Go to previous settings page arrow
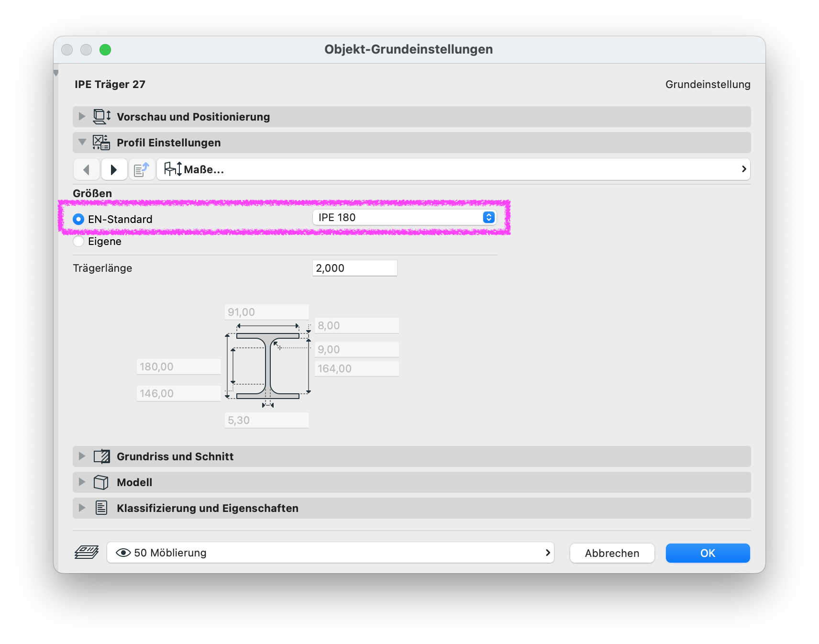The width and height of the screenshot is (819, 644). (87, 169)
